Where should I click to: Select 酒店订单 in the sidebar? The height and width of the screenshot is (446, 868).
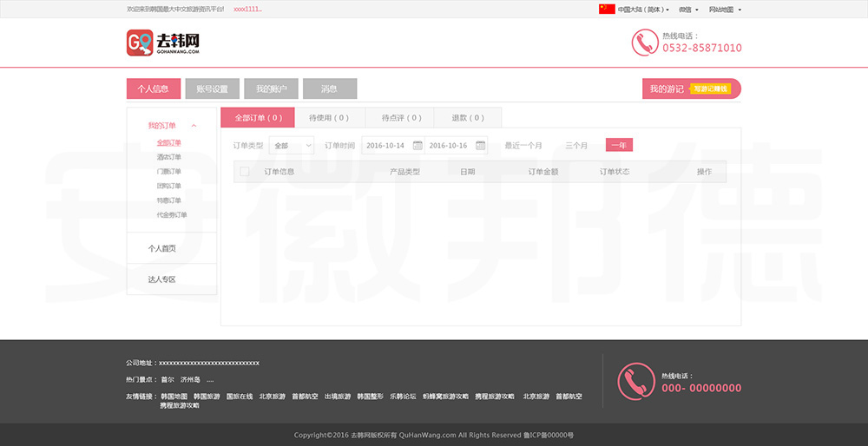(169, 157)
